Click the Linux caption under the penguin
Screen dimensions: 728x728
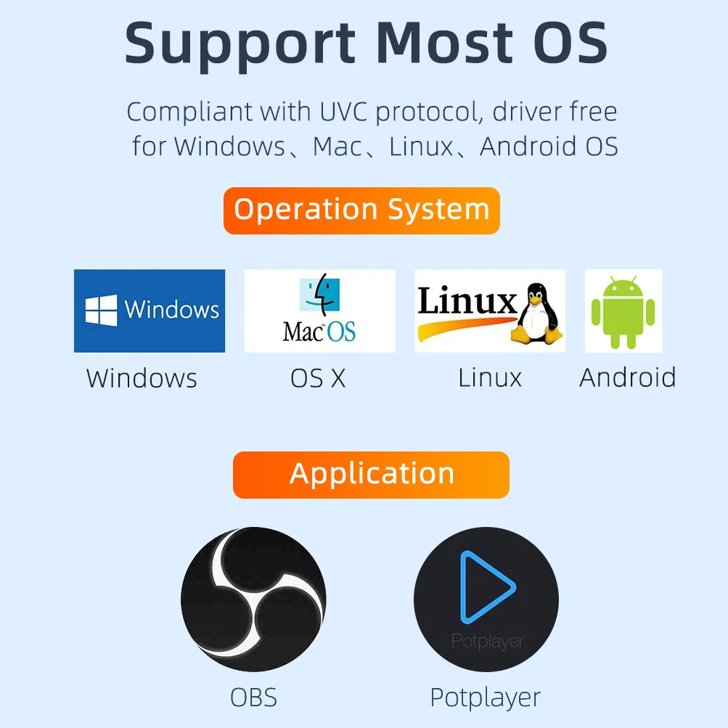490,377
